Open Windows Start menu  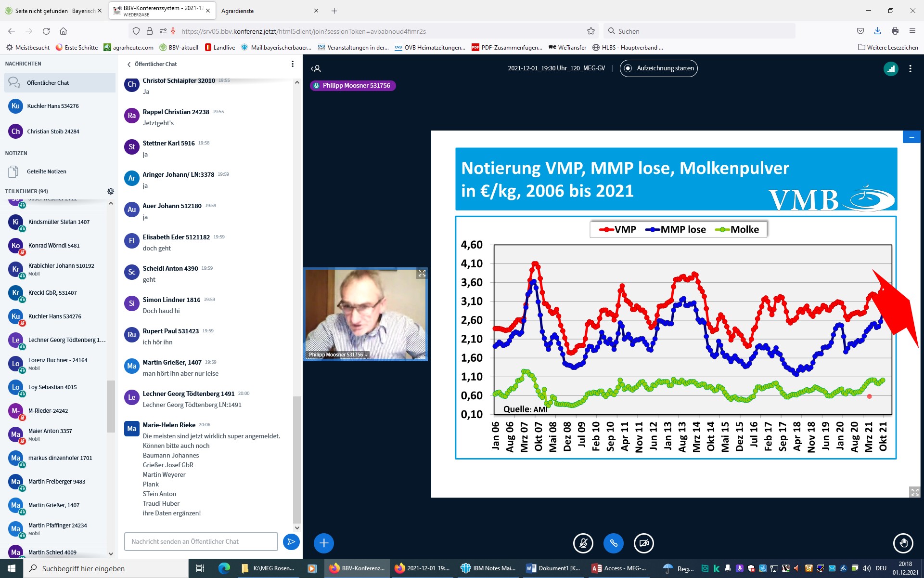tap(12, 568)
